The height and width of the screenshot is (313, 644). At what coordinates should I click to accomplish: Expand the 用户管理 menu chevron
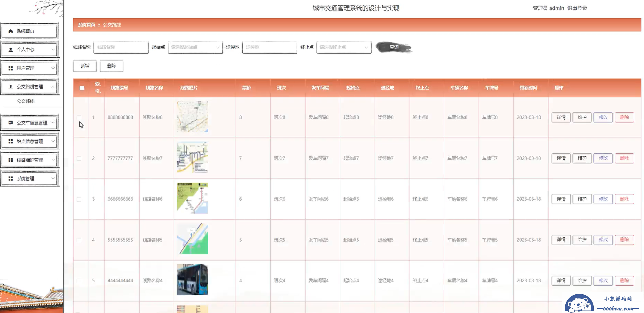(53, 68)
